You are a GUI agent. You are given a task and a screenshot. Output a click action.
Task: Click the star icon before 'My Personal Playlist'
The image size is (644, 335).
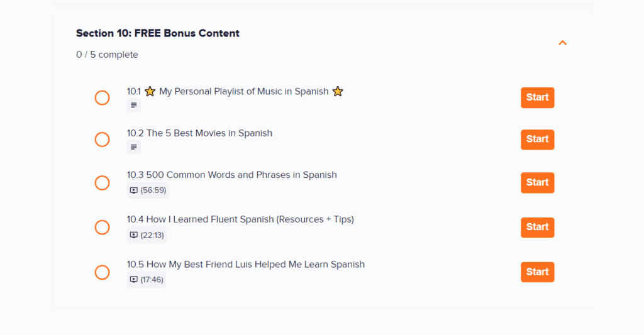point(150,92)
